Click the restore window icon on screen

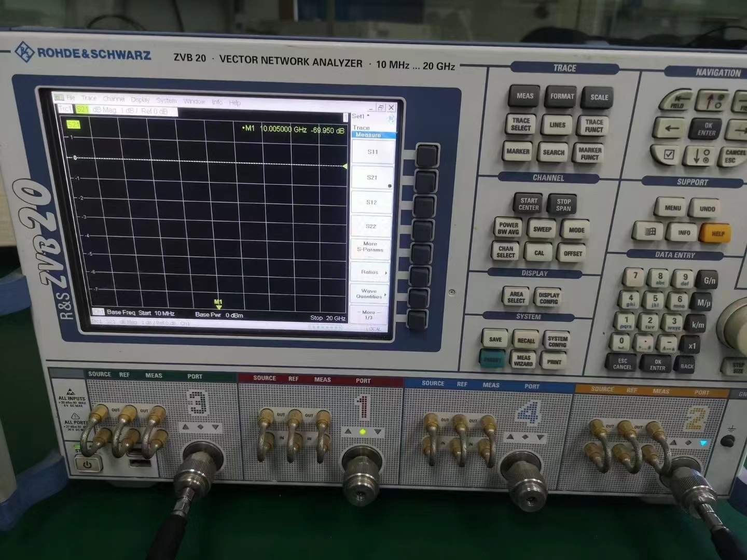(380, 108)
